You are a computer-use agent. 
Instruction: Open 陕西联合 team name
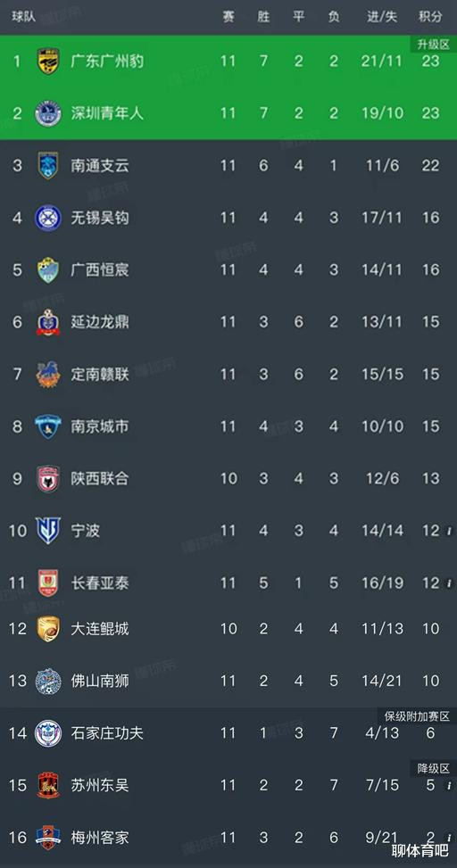[100, 478]
